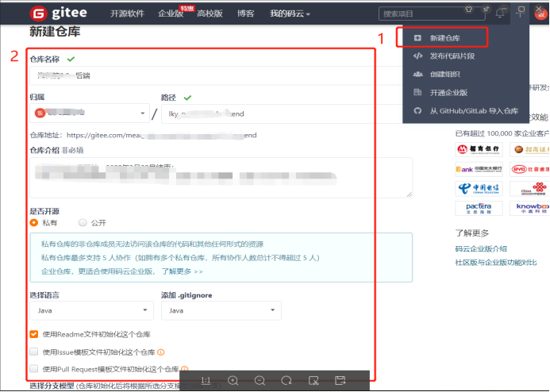Click the 仓库名称 input field
The image size is (550, 392).
point(216,75)
